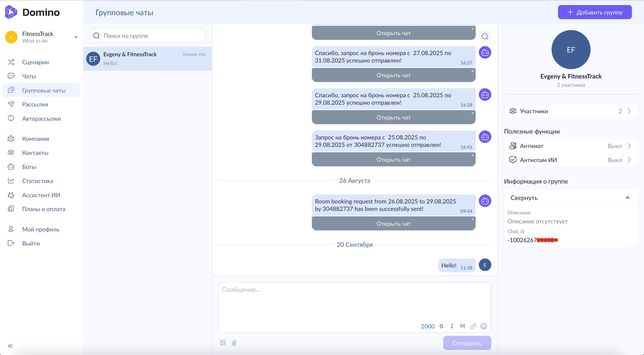Click bot avatar next to 09:44 message
Screen dimensions: 644x355
[x=485, y=201]
